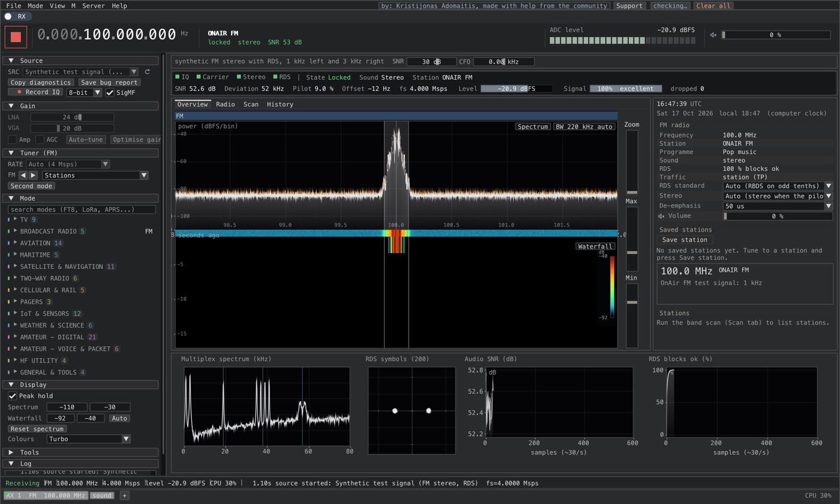
Task: Add a new receiver with plus button
Action: [124, 496]
